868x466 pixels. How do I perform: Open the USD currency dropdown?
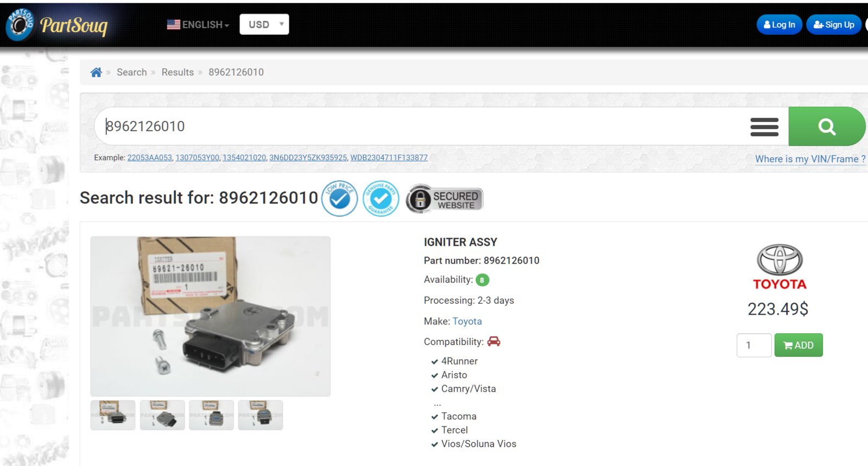tap(264, 24)
